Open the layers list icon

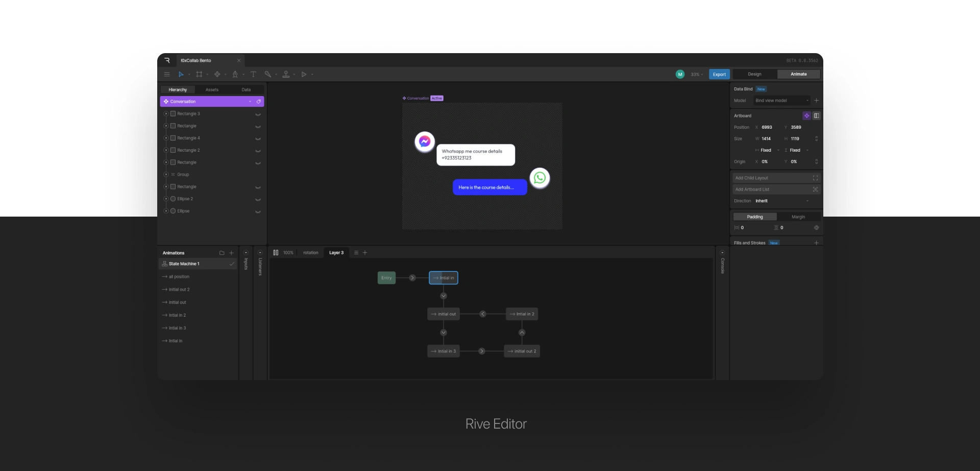356,253
